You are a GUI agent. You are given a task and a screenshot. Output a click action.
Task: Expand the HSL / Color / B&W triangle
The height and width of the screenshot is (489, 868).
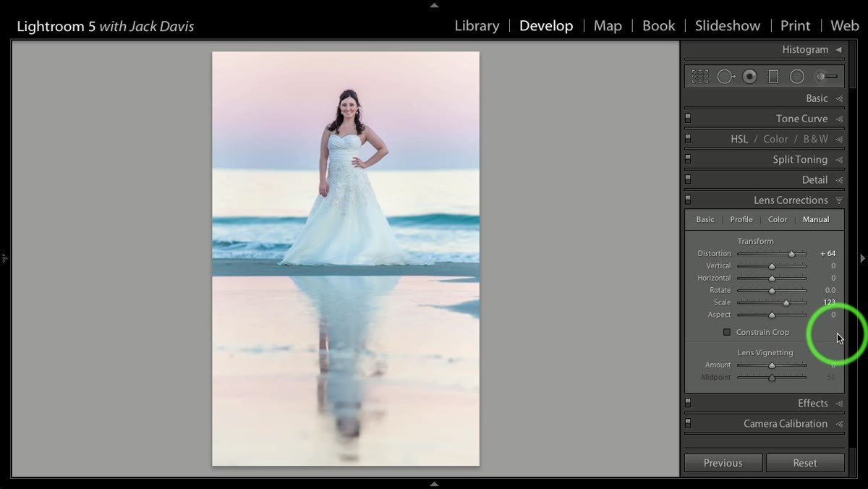point(839,139)
